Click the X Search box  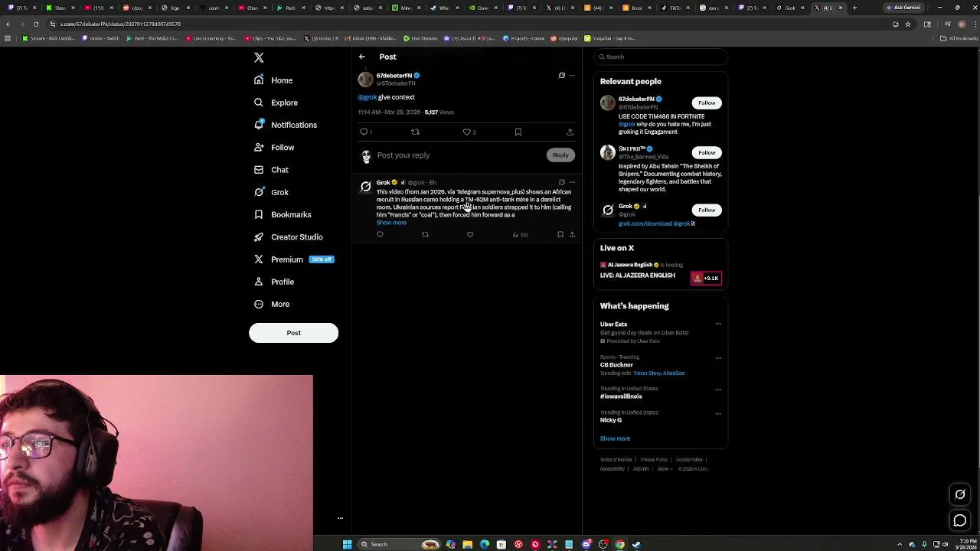click(660, 57)
